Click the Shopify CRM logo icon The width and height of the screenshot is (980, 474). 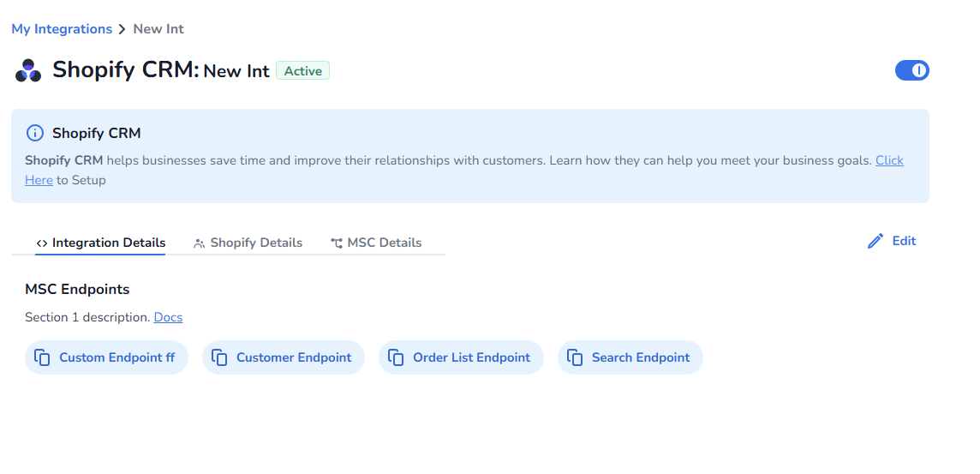pyautogui.click(x=28, y=70)
